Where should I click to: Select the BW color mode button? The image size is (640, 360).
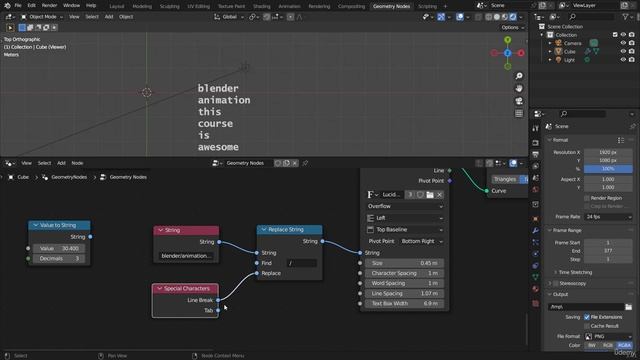tap(592, 345)
